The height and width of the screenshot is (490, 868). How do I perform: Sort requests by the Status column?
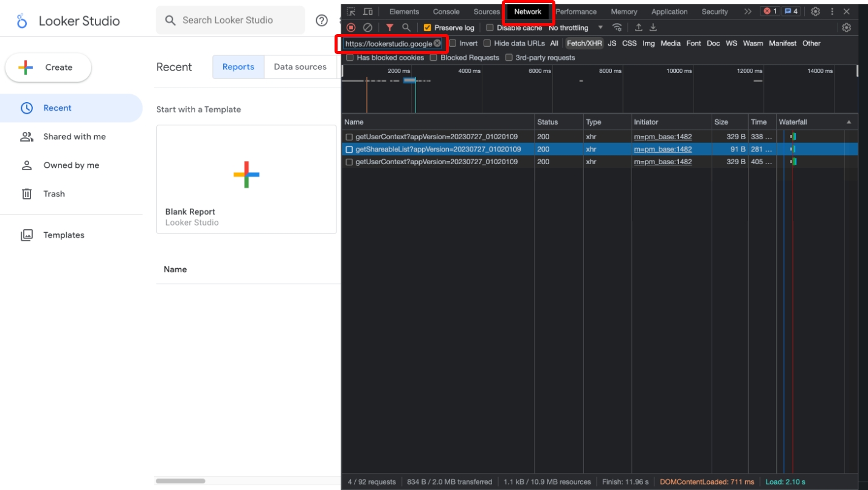coord(558,122)
